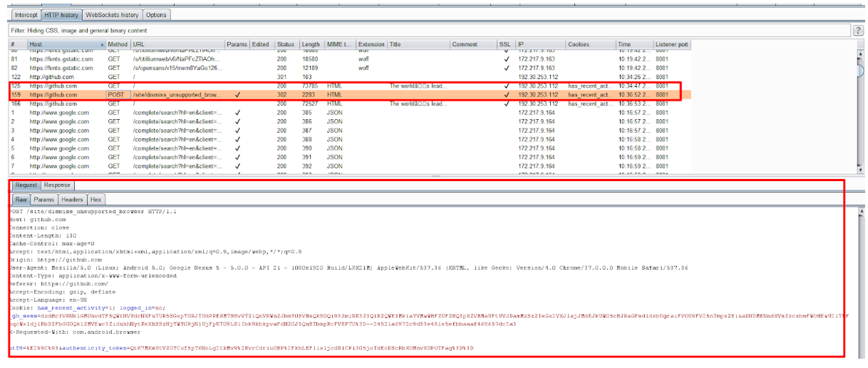Select the google.com row with length 387
Image resolution: width=868 pixels, height=368 pixels.
click(x=349, y=131)
